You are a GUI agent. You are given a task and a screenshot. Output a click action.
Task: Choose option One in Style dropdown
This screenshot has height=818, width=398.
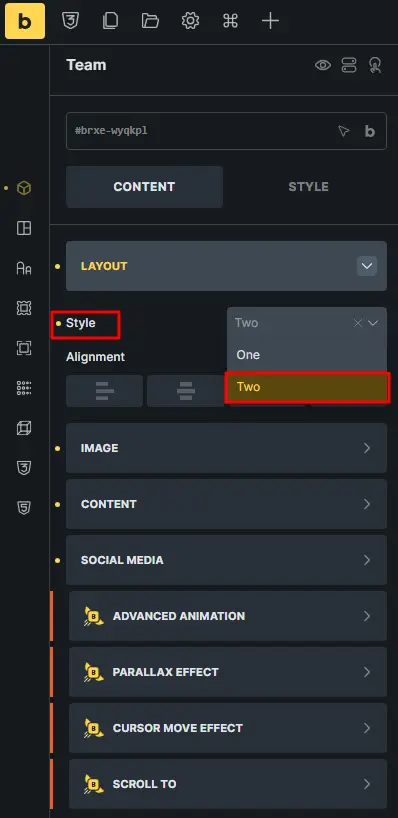[x=307, y=355]
